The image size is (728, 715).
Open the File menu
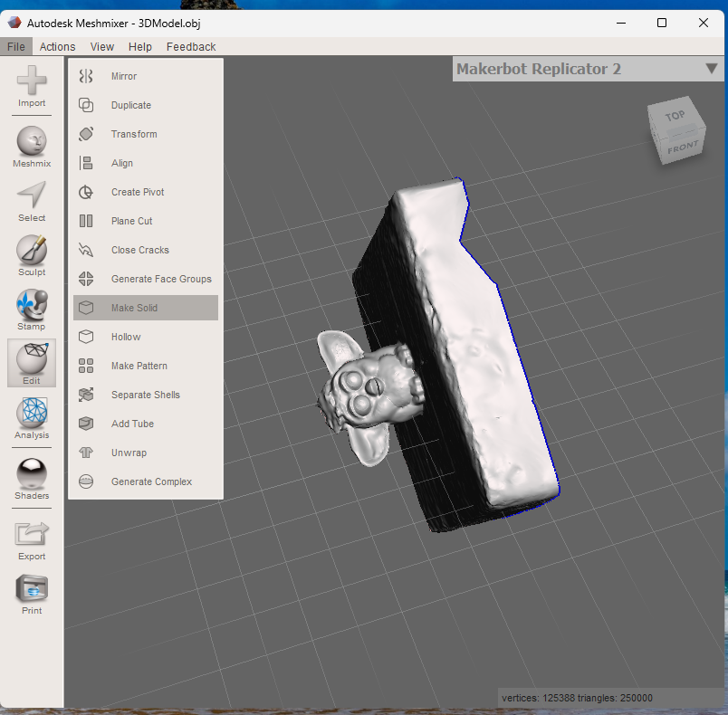coord(16,47)
